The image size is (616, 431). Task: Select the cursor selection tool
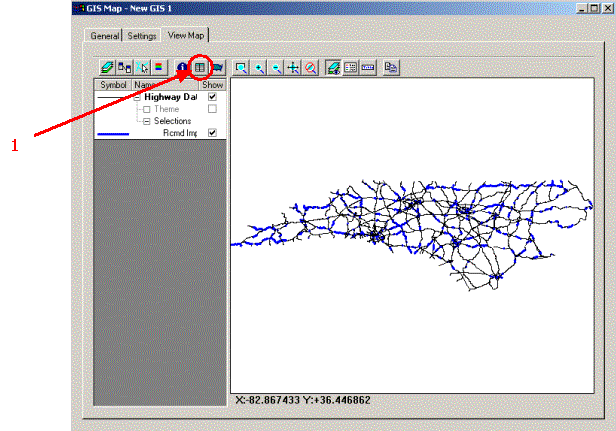pyautogui.click(x=142, y=68)
